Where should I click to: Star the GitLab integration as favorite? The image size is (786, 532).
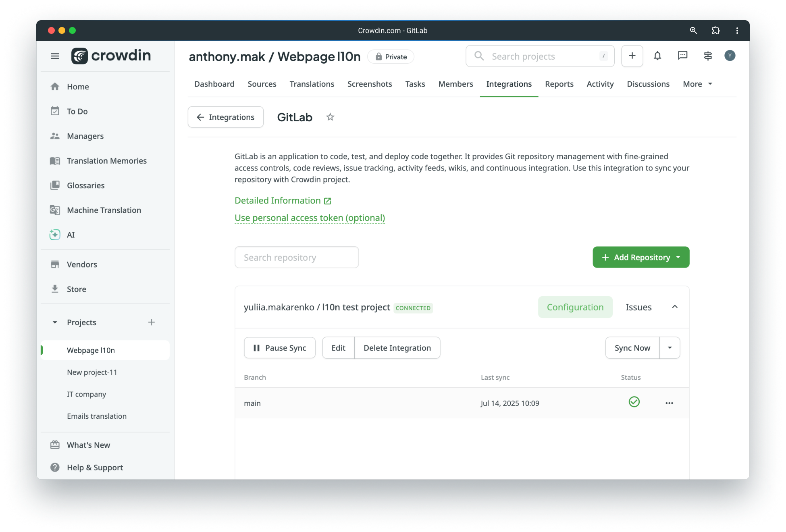click(330, 117)
